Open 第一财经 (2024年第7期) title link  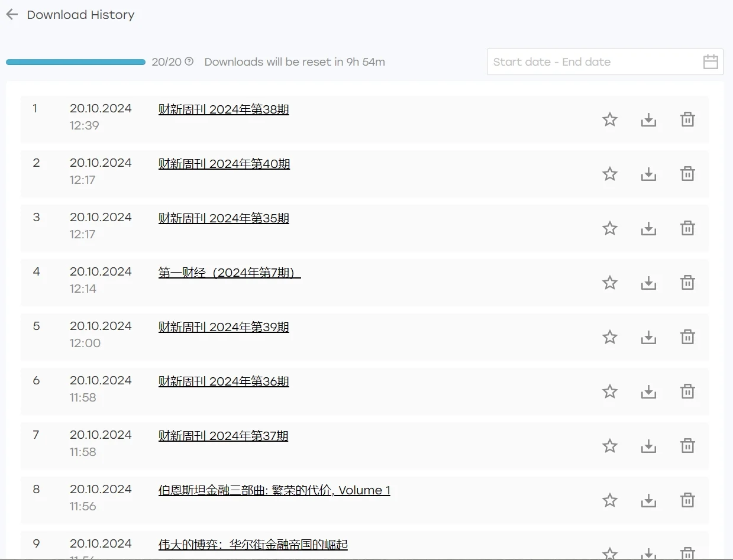[230, 273]
